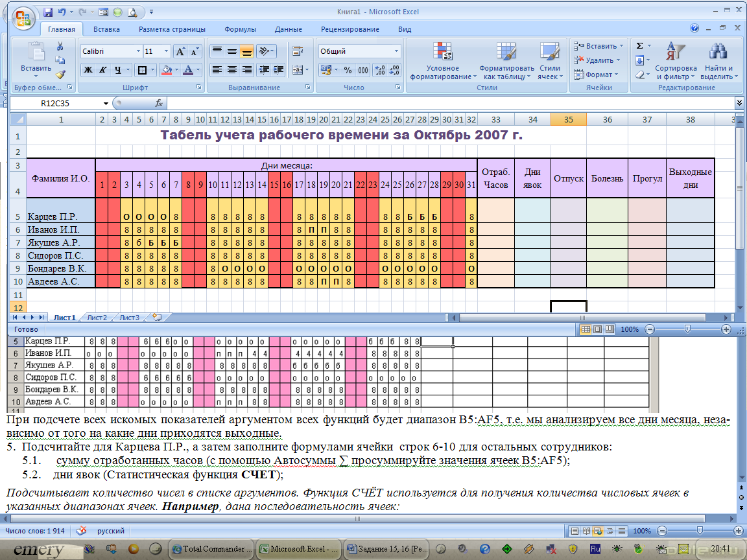Switch Excel to Normal view in status bar
This screenshot has height=560, width=747.
(x=586, y=329)
